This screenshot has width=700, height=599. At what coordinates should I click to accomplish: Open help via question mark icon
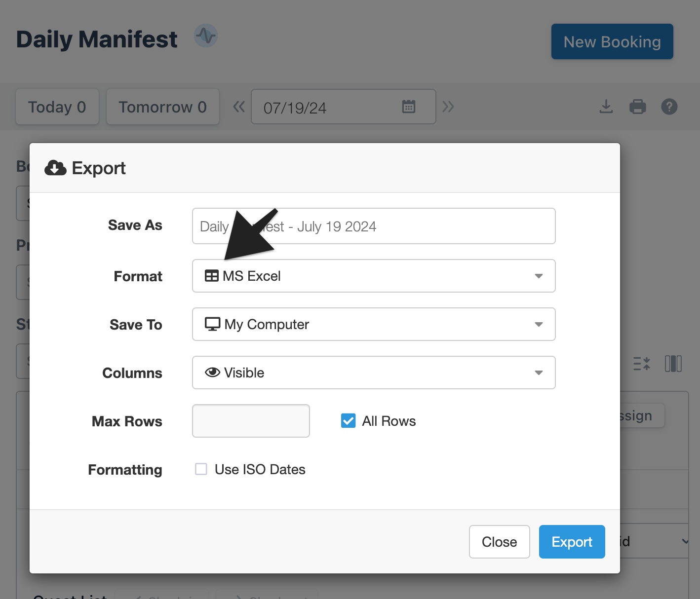click(x=669, y=107)
